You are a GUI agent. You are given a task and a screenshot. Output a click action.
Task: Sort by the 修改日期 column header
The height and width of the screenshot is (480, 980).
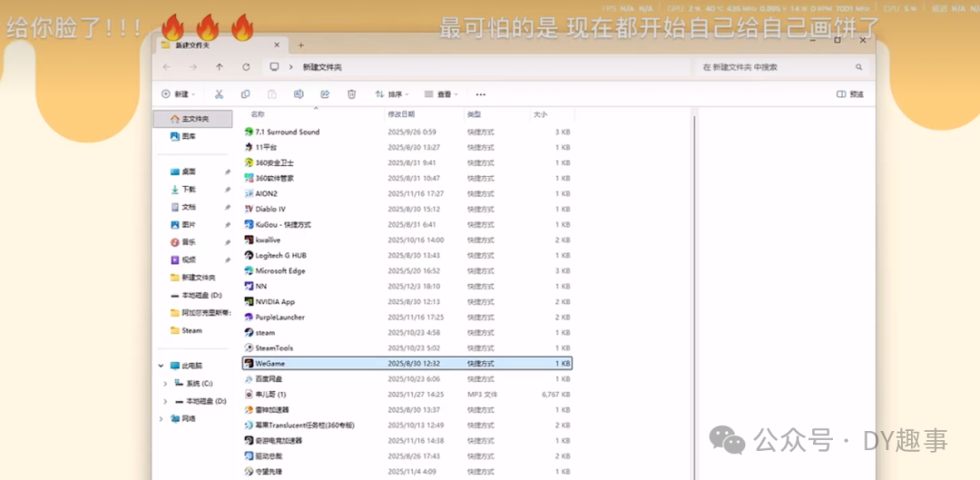pyautogui.click(x=401, y=114)
